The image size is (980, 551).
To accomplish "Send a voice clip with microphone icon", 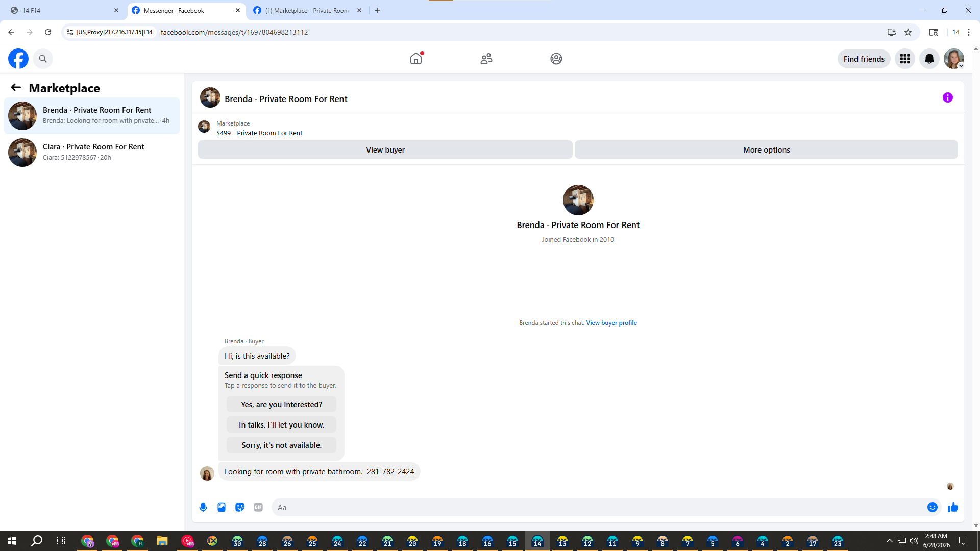I will 203,507.
